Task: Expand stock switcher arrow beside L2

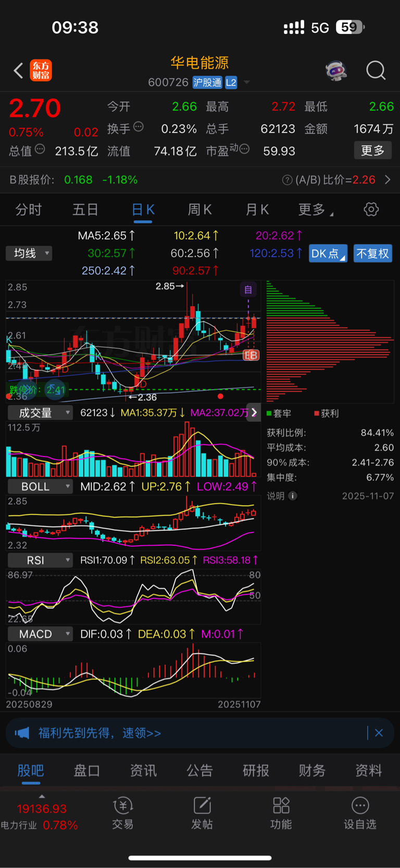Action: pos(247,82)
